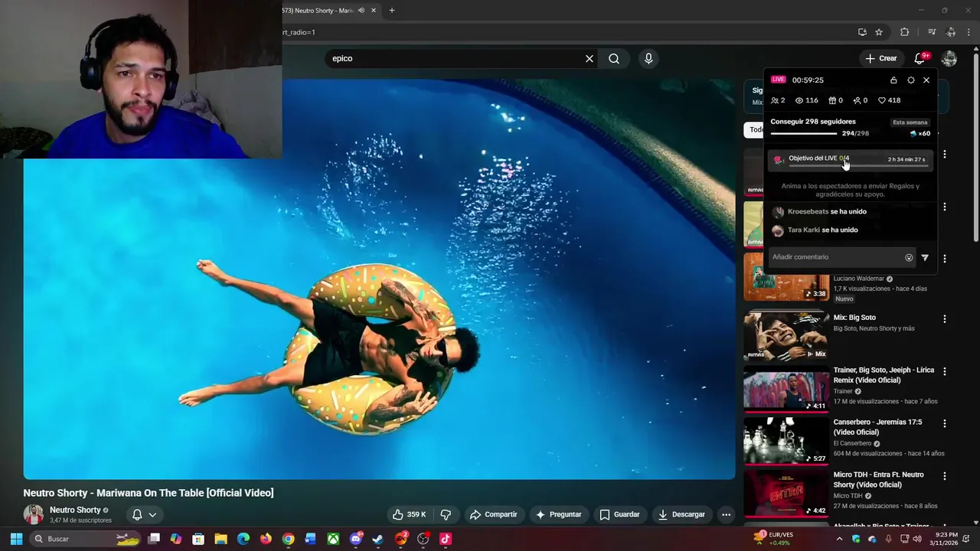This screenshot has height=551, width=980.
Task: Click the Descargar button
Action: tap(681, 514)
